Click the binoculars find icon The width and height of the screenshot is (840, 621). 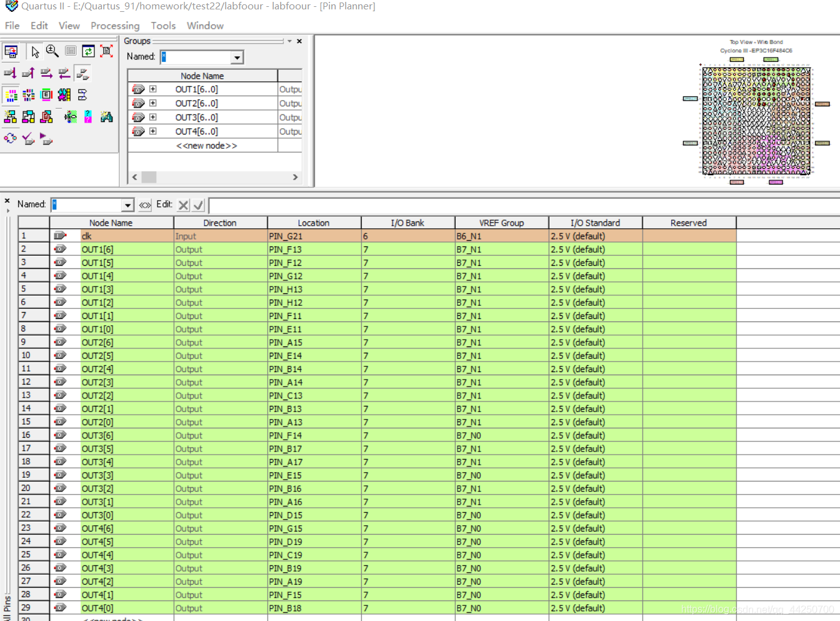106,117
